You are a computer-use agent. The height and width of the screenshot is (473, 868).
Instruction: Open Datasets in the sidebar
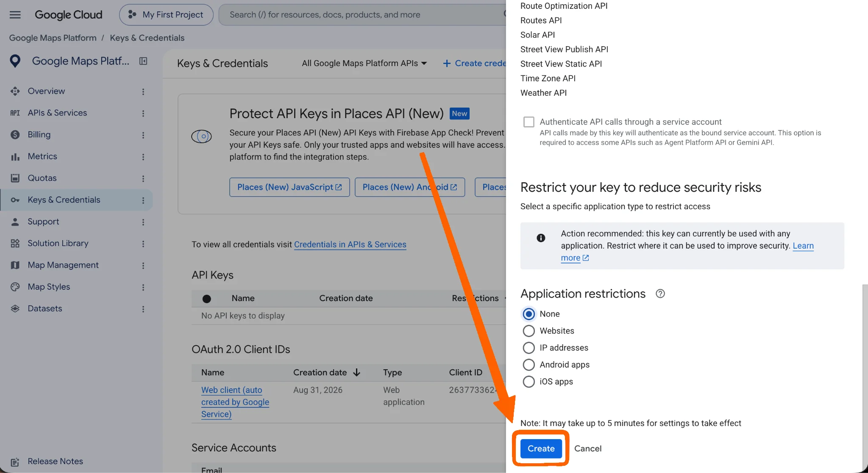(x=45, y=308)
